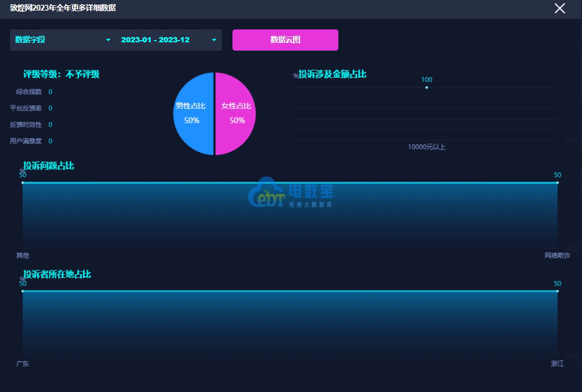The image size is (582, 392).
Task: Select the 广东 axis label
Action: (22, 364)
